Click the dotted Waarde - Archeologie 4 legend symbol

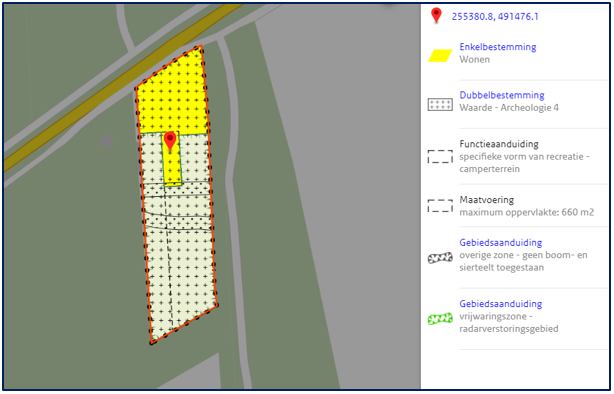click(x=440, y=105)
